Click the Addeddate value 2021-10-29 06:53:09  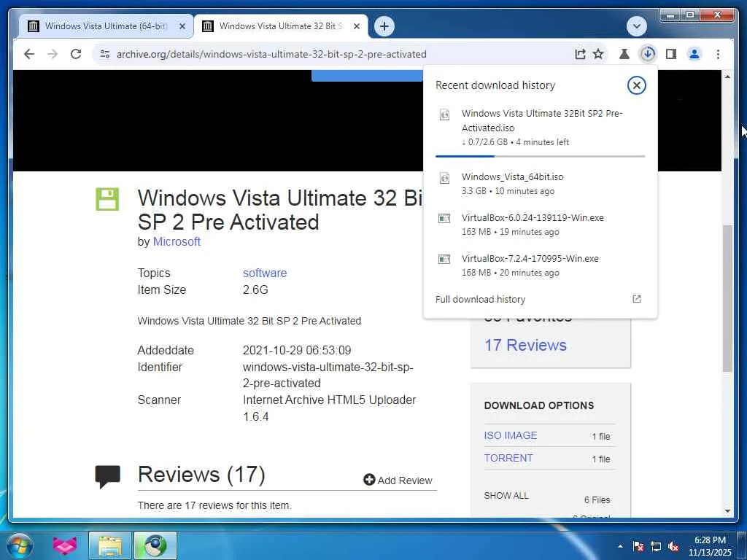pos(297,351)
